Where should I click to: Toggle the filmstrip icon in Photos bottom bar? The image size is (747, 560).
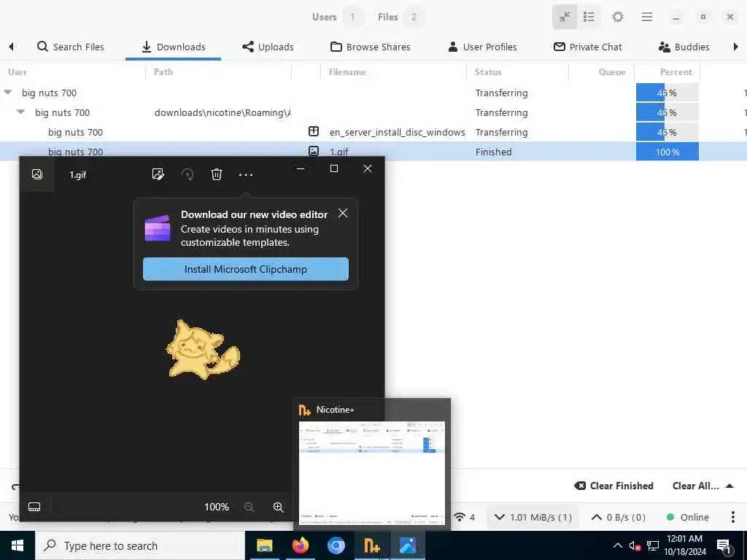tap(34, 507)
